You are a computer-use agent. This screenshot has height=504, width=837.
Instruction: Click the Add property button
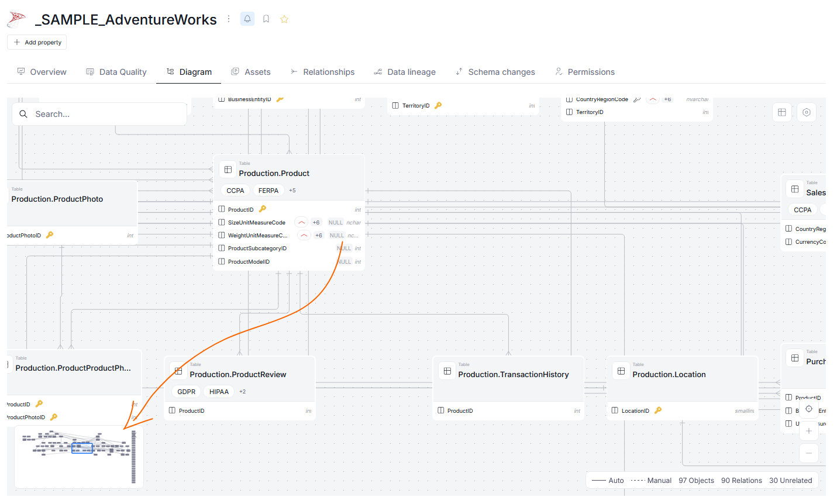tap(37, 42)
